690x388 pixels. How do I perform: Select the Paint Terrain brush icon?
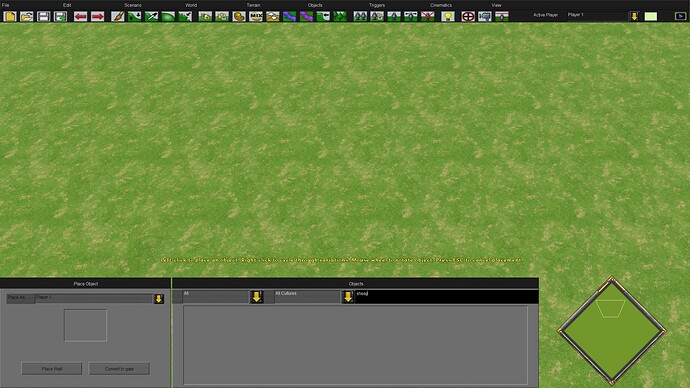pos(117,17)
